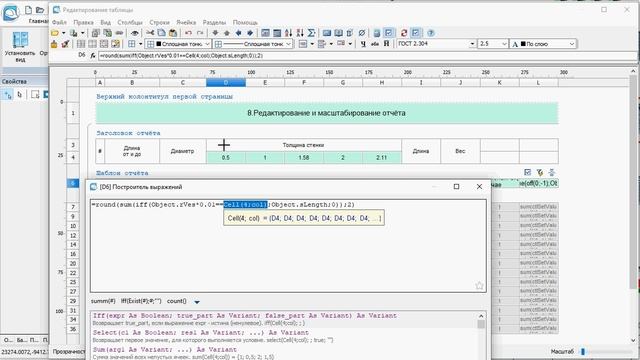The height and width of the screenshot is (360, 640).
Task: Open the Столбцы menu
Action: pos(130,22)
